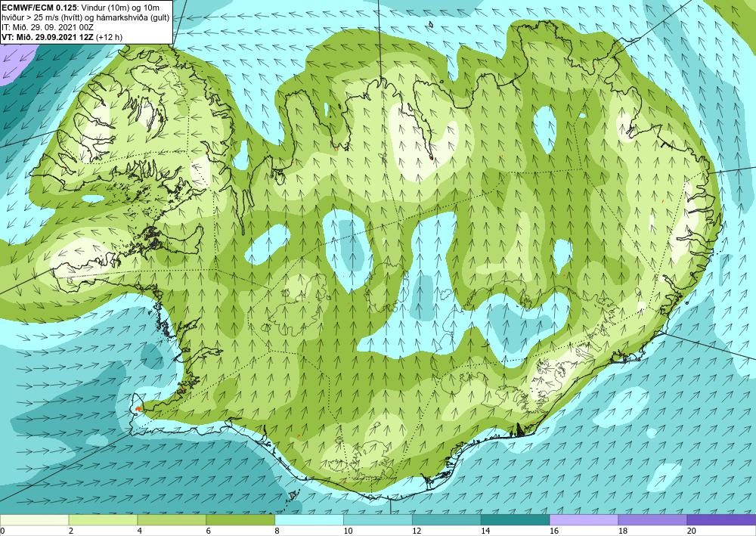
Task: Click the "IT: Mið. 29. 09. 2021 00Z" line
Action: 47,27
